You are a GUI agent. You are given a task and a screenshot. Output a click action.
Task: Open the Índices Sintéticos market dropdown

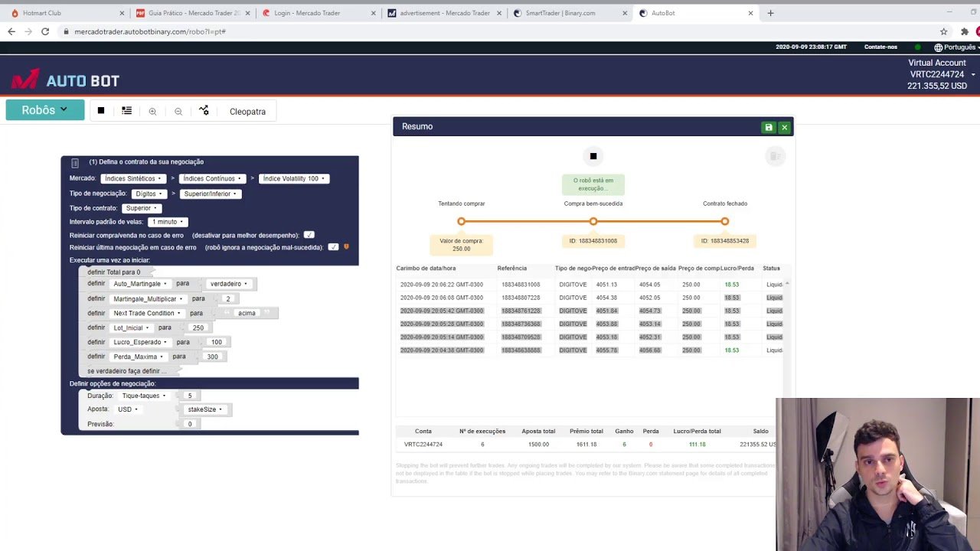(132, 178)
